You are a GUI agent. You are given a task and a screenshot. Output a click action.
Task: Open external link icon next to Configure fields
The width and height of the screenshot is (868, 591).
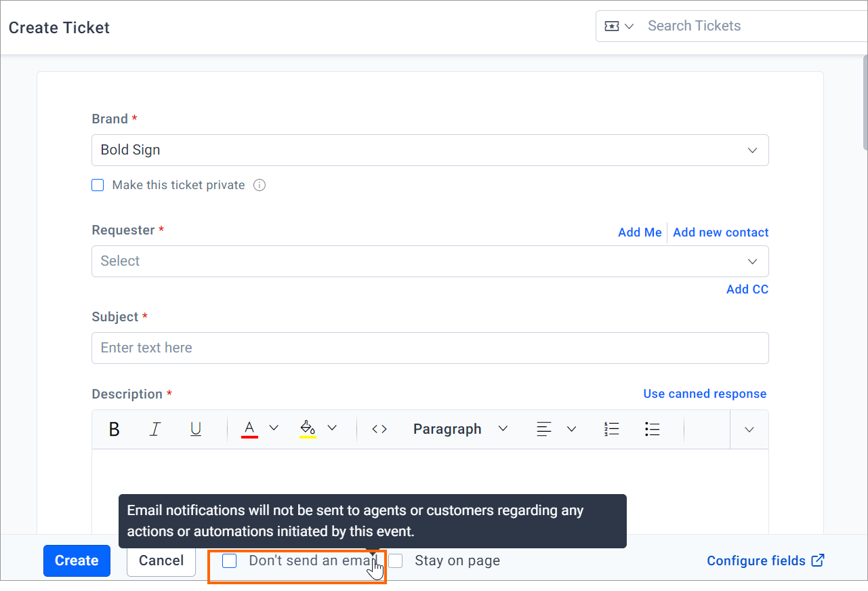pos(819,560)
